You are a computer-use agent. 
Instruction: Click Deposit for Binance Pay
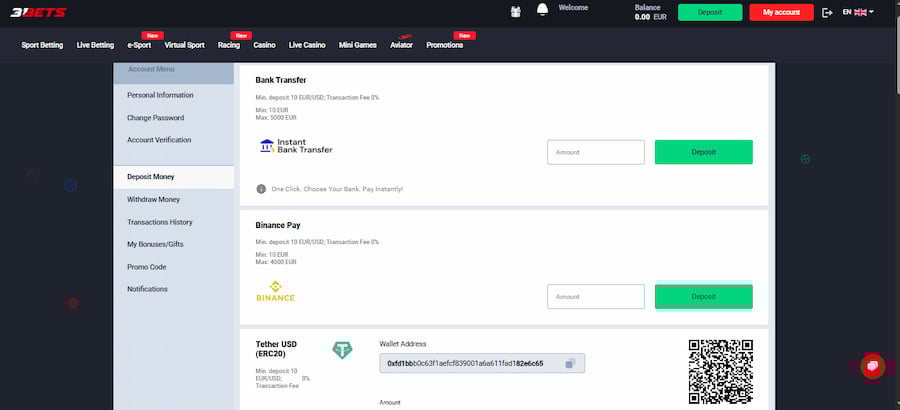[704, 296]
